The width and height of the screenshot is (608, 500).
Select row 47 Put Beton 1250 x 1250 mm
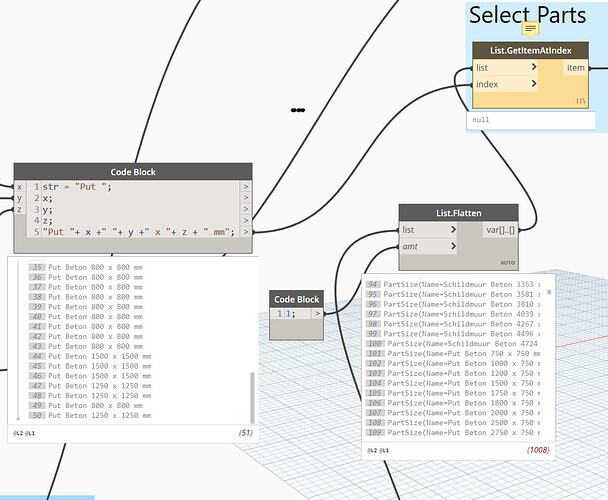point(90,386)
